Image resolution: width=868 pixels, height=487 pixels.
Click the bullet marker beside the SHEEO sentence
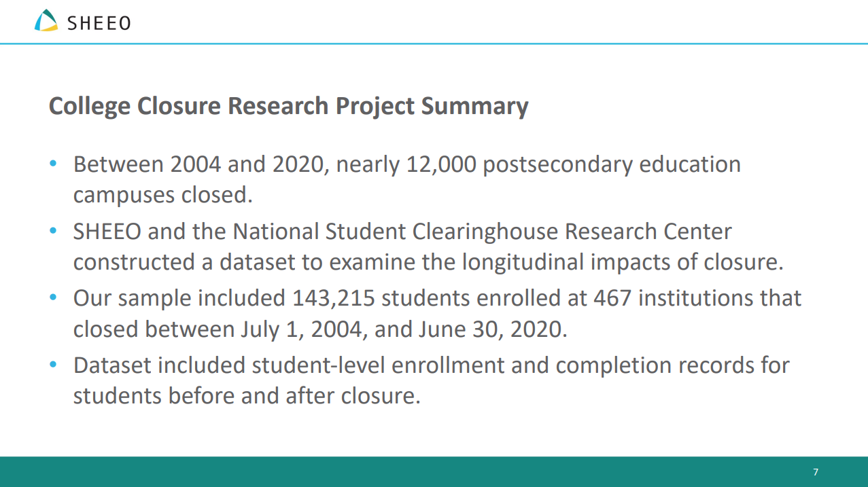pyautogui.click(x=53, y=232)
